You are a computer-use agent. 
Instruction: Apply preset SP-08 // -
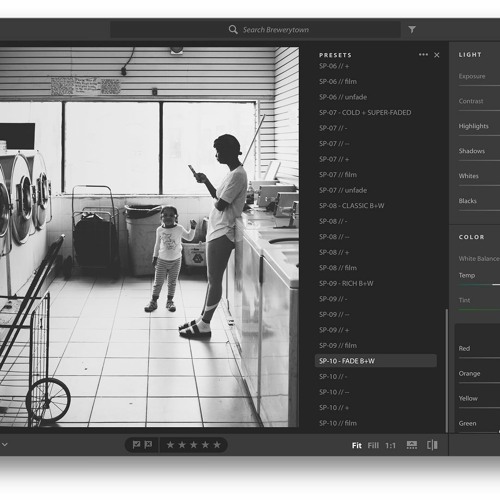pos(333,221)
